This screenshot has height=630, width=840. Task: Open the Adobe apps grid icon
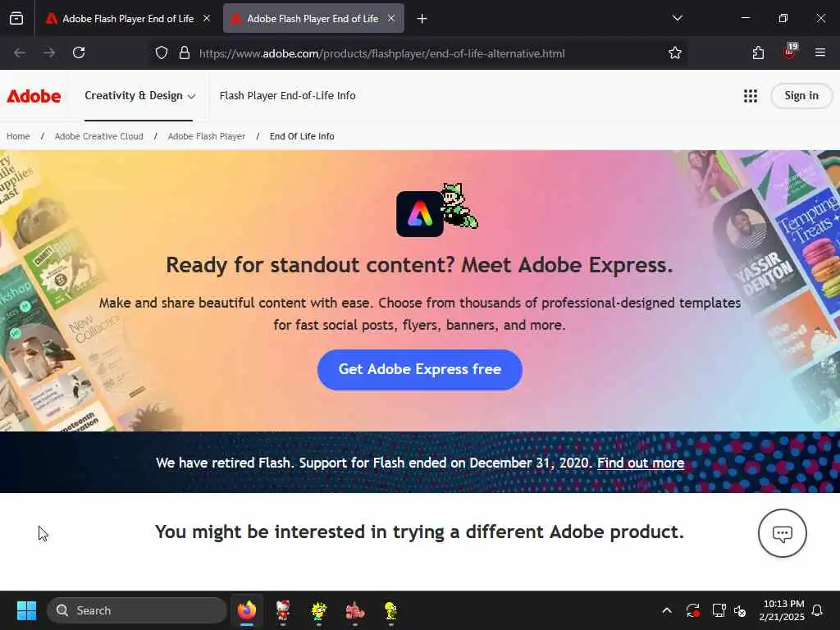pyautogui.click(x=750, y=96)
